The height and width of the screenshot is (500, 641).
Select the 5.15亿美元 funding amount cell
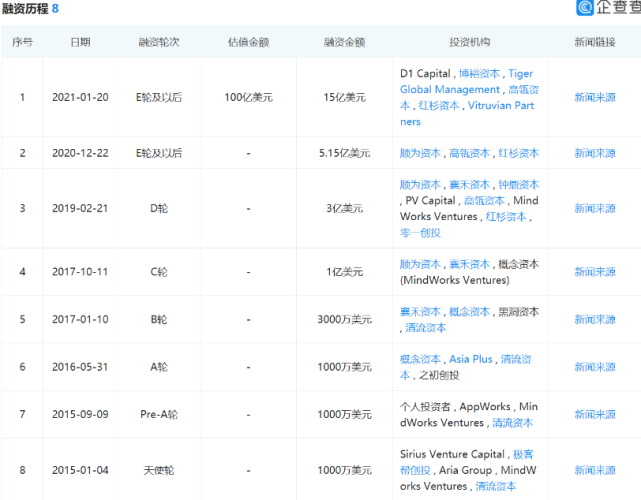(x=345, y=153)
